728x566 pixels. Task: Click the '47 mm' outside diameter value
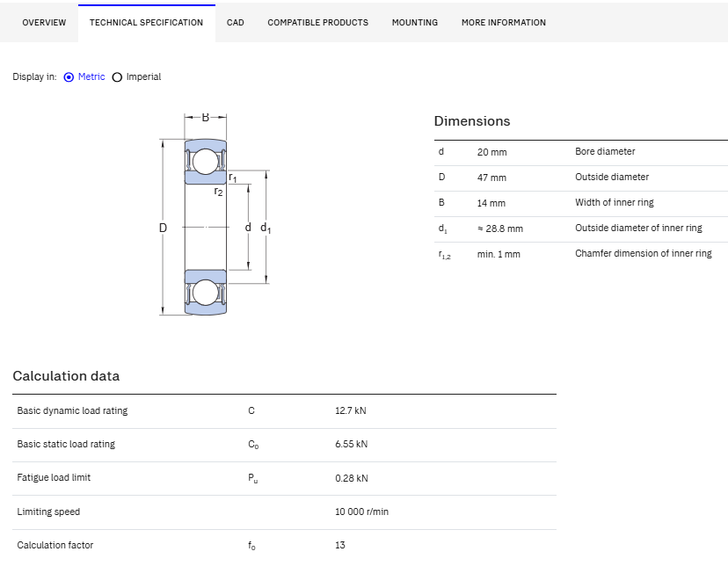491,178
